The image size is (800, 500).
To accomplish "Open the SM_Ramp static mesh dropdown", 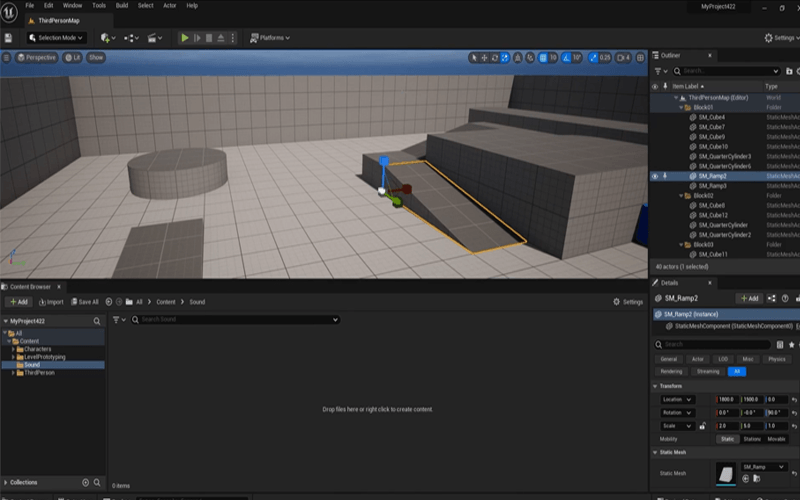I will (763, 467).
